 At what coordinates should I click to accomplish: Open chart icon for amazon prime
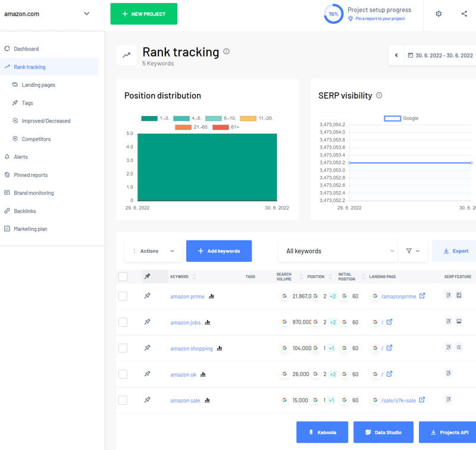point(212,296)
